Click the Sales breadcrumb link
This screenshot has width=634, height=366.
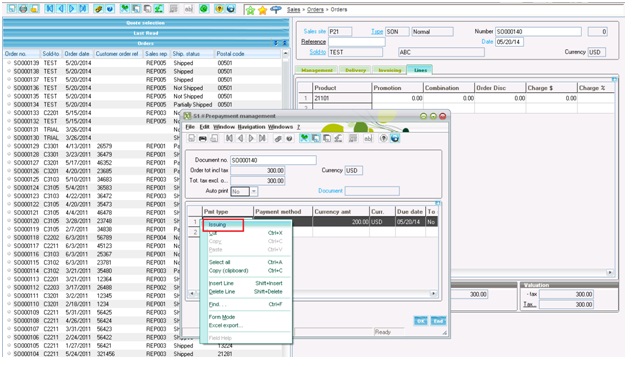tap(294, 9)
